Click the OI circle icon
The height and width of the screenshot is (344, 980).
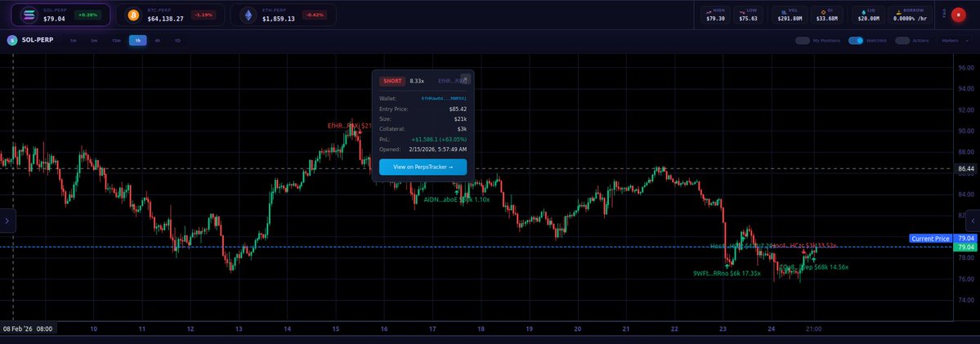823,11
